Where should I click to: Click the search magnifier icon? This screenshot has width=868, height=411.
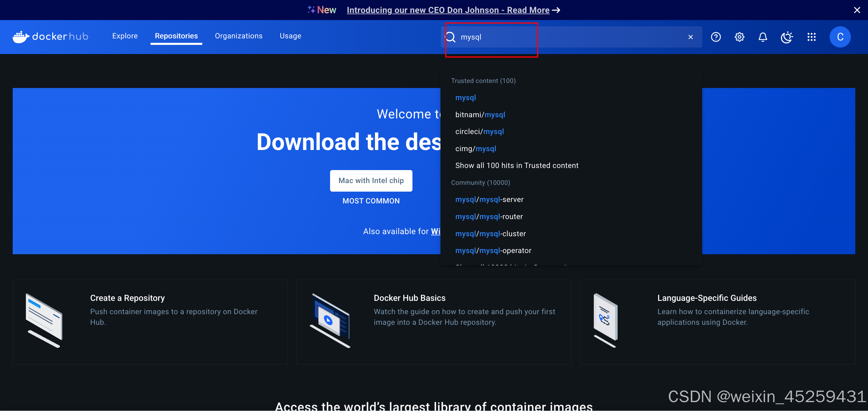[451, 37]
